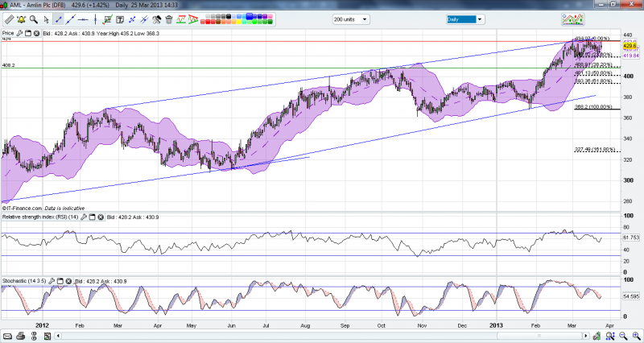
Task: Open the 200 units dropdown
Action: [x=351, y=19]
